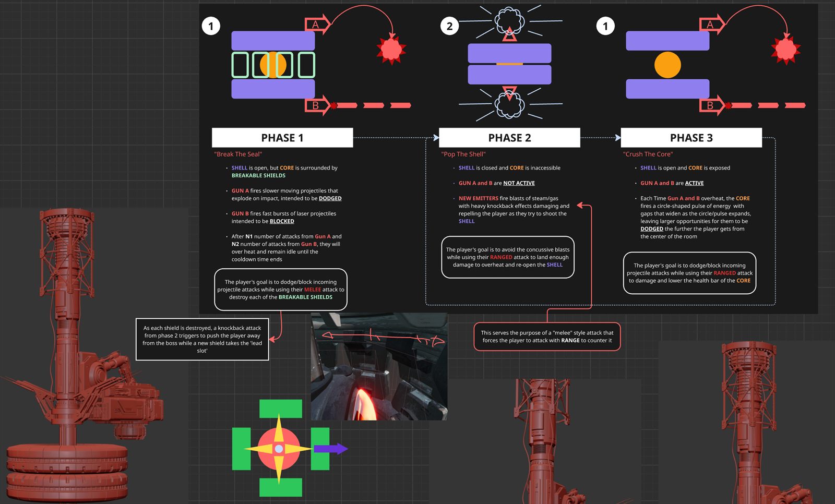Select the Phase 2 concussive blasts goal note
Image resolution: width=835 pixels, height=504 pixels.
tap(508, 257)
